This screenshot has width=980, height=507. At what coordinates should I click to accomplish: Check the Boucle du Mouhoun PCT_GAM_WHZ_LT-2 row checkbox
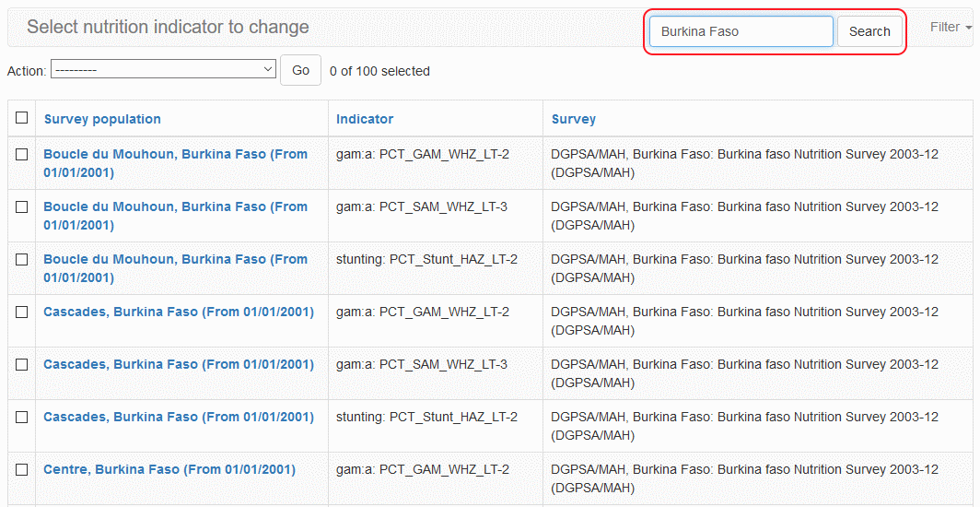click(21, 155)
